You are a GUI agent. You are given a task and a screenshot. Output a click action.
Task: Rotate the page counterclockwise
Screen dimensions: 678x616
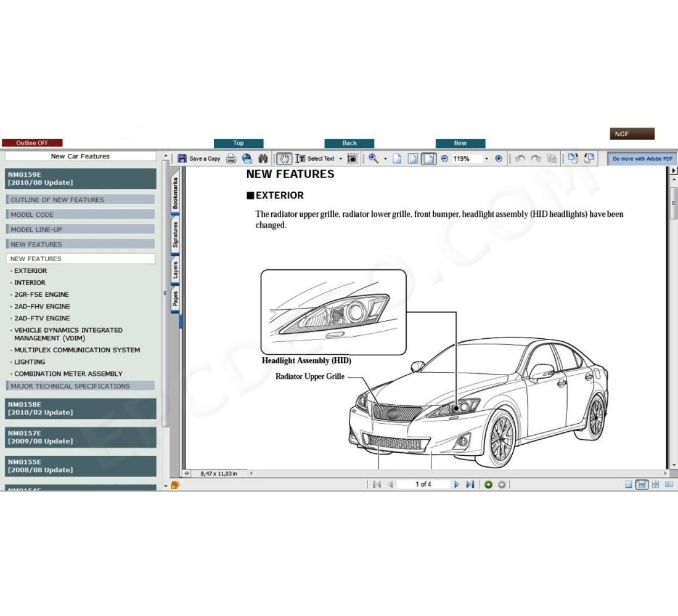[x=589, y=159]
